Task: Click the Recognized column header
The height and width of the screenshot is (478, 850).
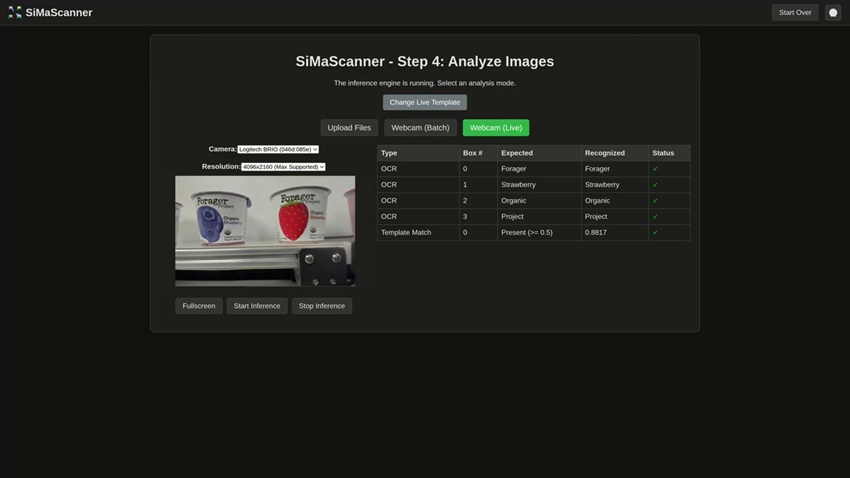Action: click(605, 153)
